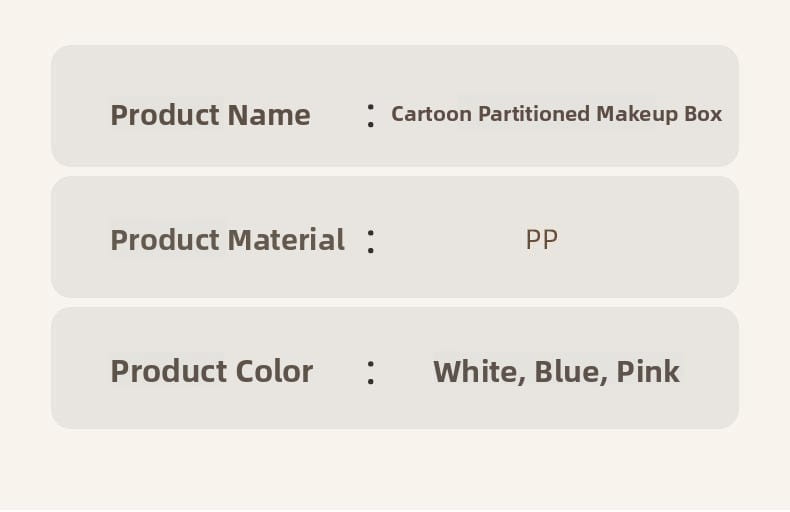Image resolution: width=790 pixels, height=512 pixels.
Task: Click the word "Name" in first row
Action: [269, 115]
